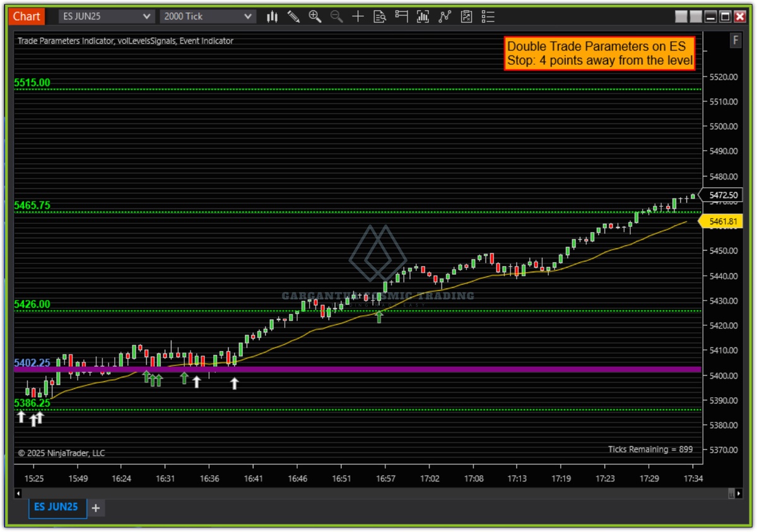The image size is (757, 532).
Task: Open the 2000 Tick interval dropdown
Action: [207, 17]
